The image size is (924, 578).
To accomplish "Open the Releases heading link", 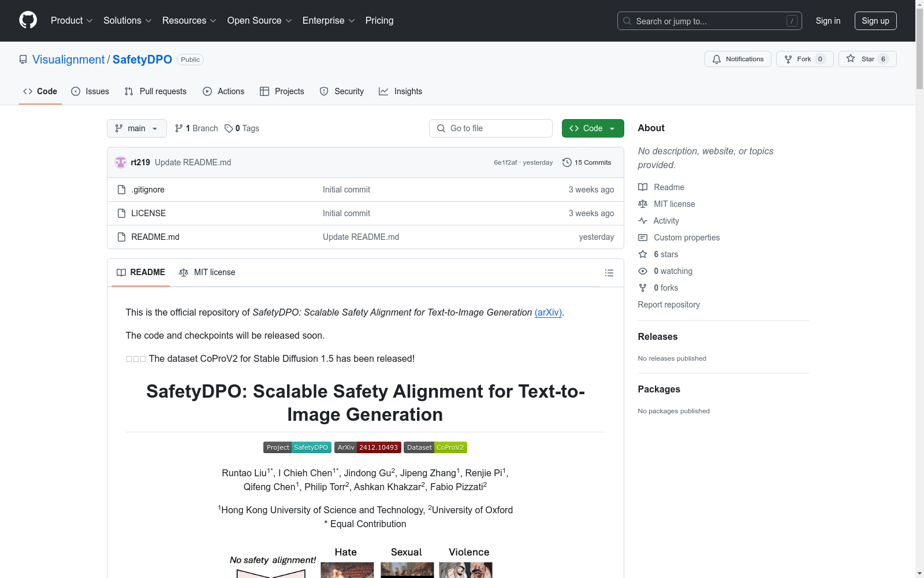I will [658, 336].
